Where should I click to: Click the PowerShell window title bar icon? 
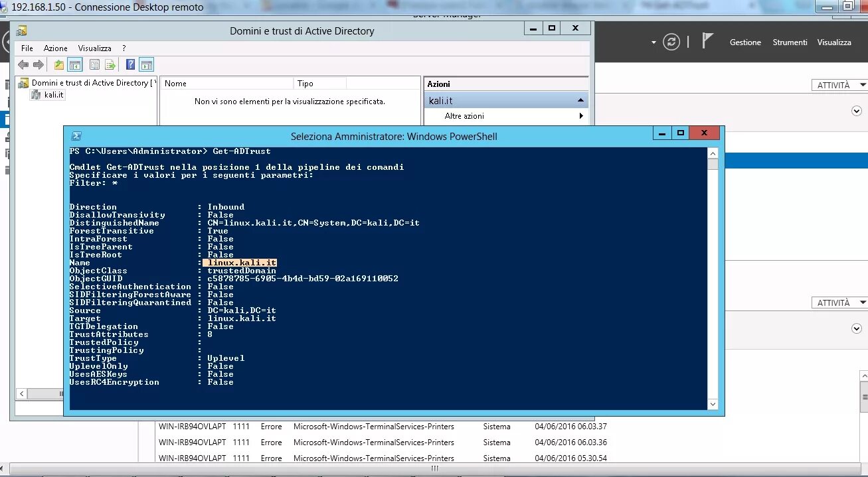click(x=76, y=136)
